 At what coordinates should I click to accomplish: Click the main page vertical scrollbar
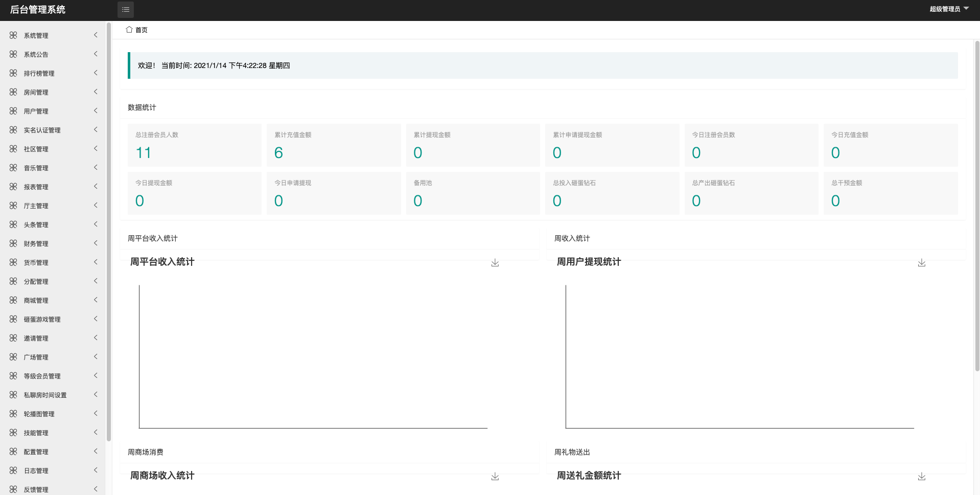(x=977, y=205)
